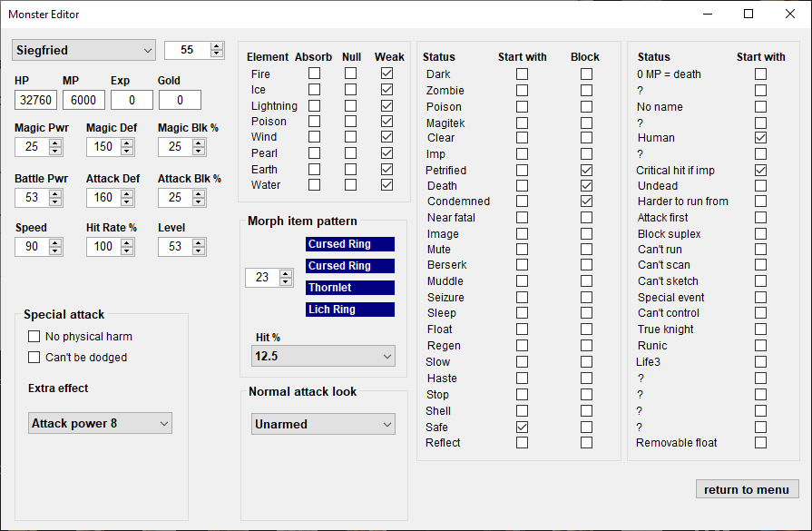Enable the Undead Start with checkbox
812x531 pixels.
pyautogui.click(x=760, y=185)
